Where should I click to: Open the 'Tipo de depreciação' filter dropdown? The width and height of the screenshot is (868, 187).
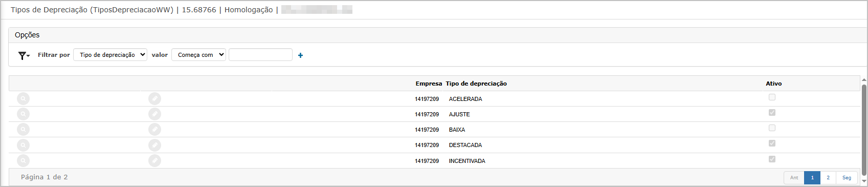(110, 55)
